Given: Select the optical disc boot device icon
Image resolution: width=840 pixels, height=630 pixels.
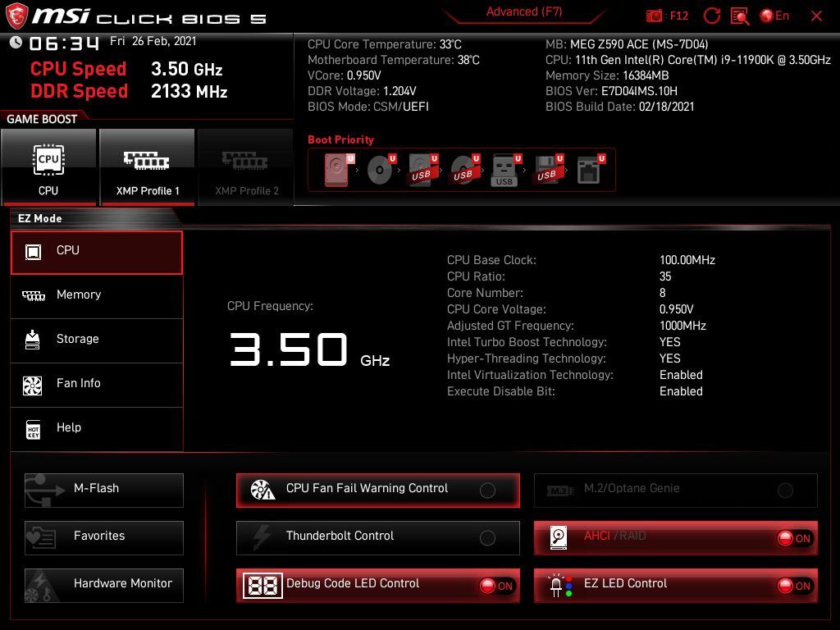Looking at the screenshot, I should (x=381, y=170).
